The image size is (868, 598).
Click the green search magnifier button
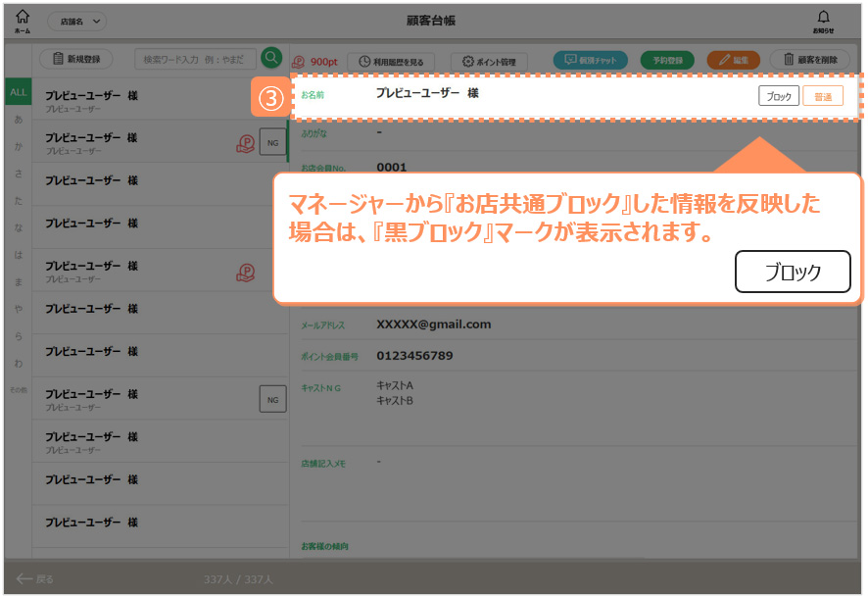271,59
